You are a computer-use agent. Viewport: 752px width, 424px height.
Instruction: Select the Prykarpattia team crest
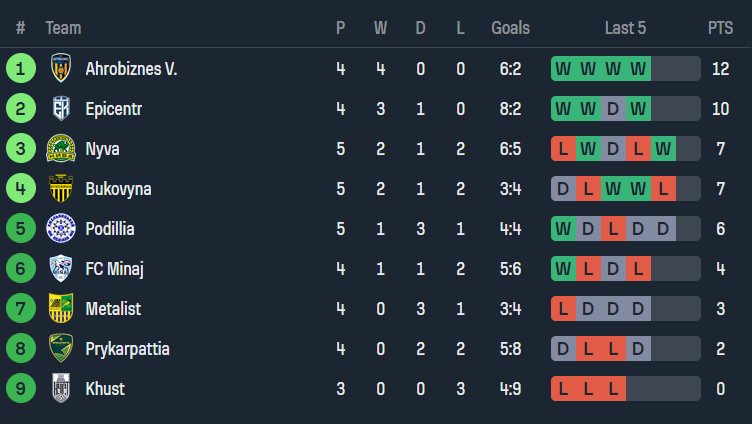tap(61, 348)
